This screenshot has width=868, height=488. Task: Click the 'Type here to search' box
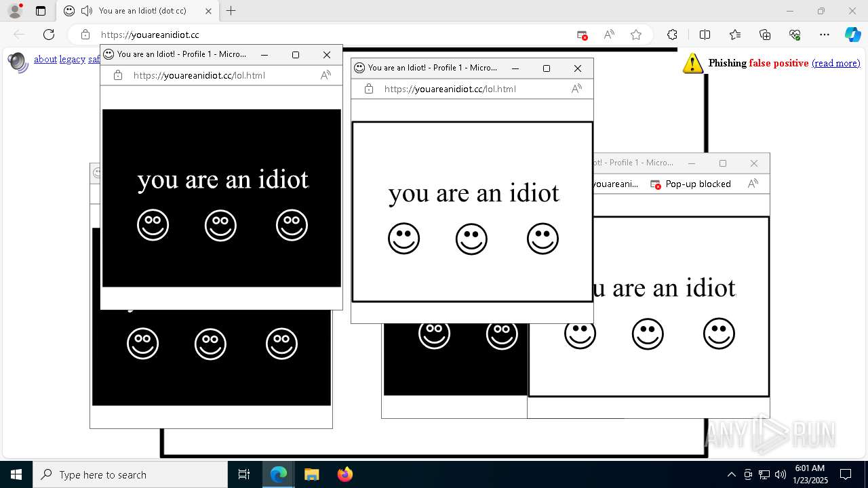pos(130,474)
